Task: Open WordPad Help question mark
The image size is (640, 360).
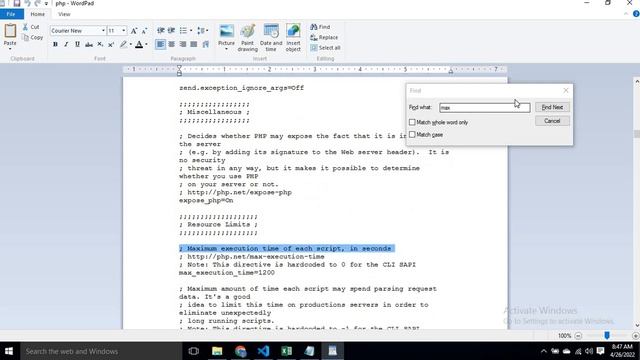Action: click(636, 14)
